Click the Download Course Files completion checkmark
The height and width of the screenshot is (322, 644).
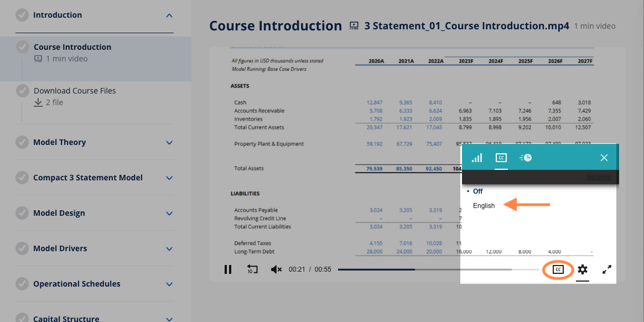click(x=23, y=91)
